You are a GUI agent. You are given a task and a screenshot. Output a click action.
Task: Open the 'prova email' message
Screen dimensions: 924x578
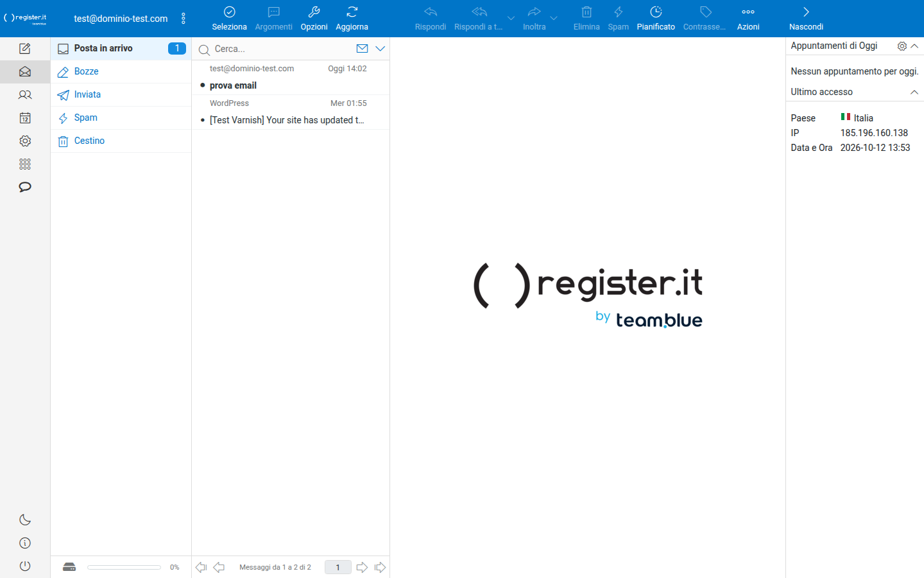[x=291, y=78]
